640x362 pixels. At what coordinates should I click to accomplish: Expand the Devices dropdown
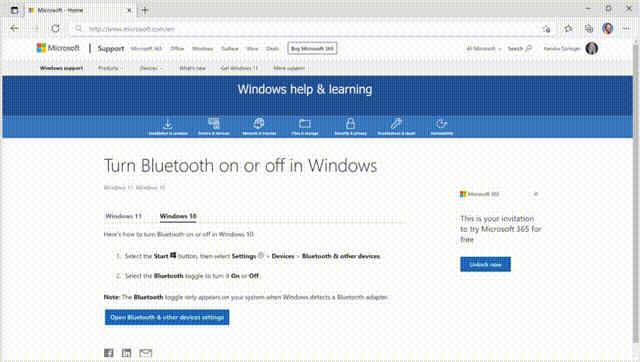[x=151, y=68]
